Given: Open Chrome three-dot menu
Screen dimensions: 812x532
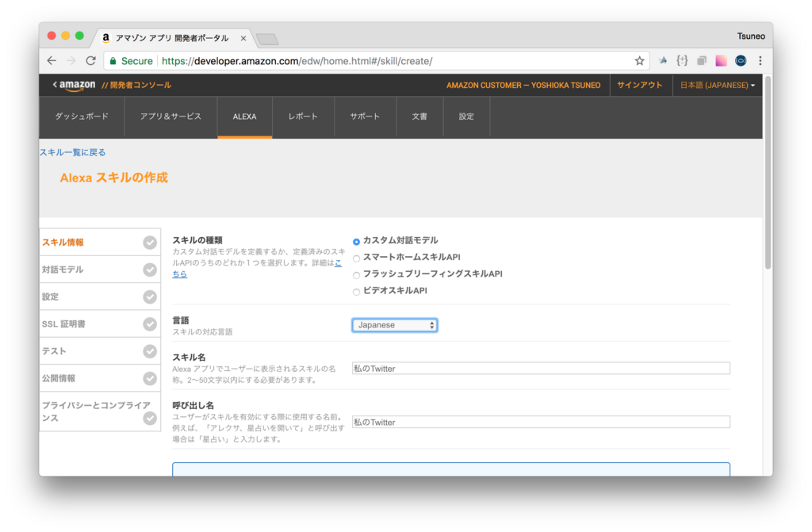Looking at the screenshot, I should pyautogui.click(x=760, y=60).
